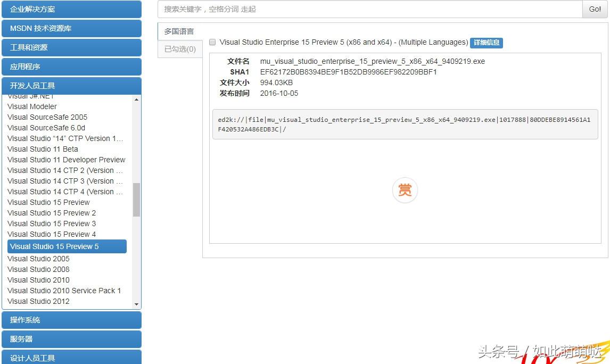
Task: Expand the 服务器 section
Action: click(71, 338)
